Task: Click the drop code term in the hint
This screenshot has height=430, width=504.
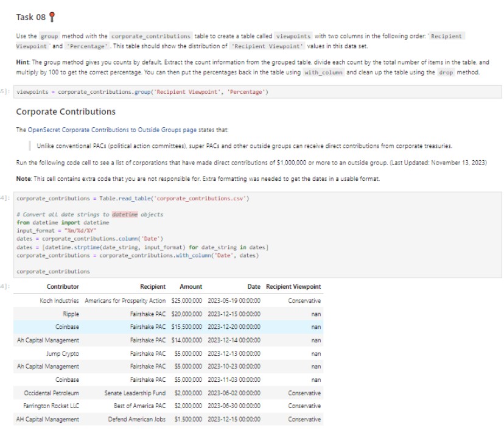Action: tap(446, 72)
